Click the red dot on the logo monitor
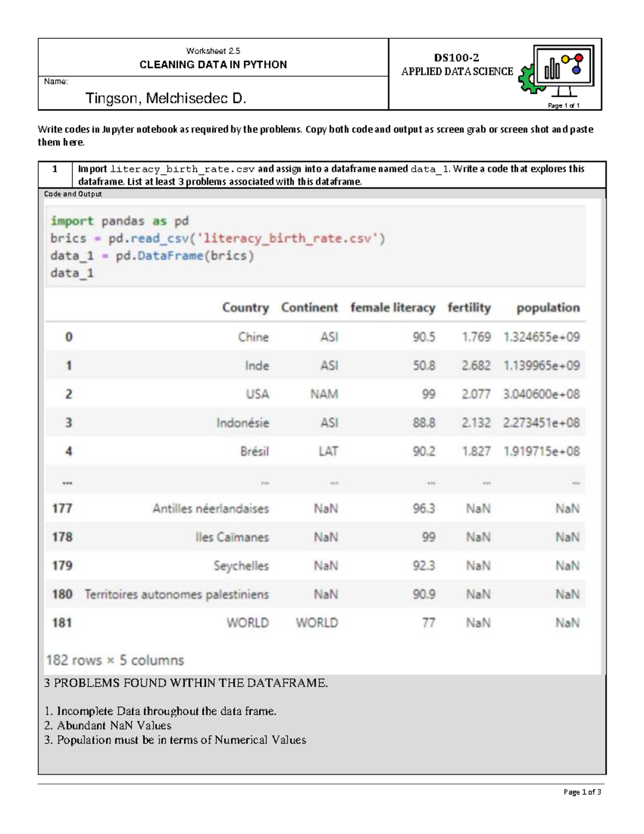Viewport: 644px width, 834px height. (x=579, y=58)
